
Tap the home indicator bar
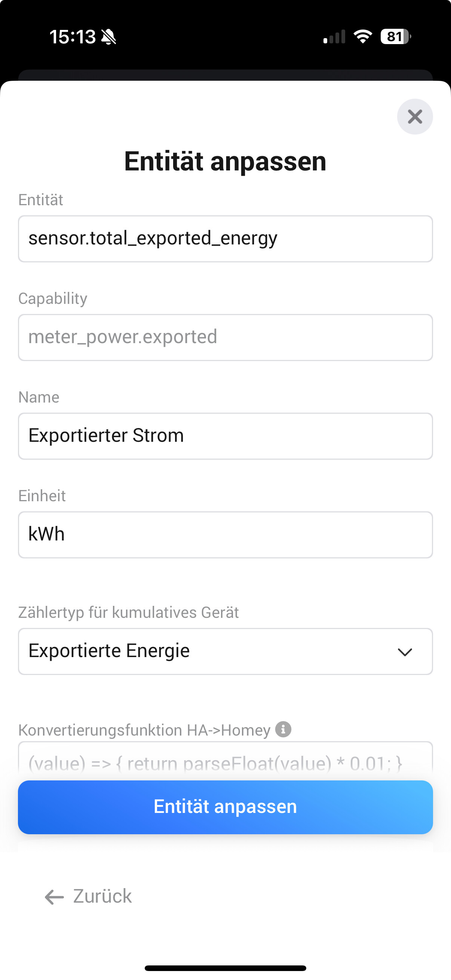click(225, 968)
